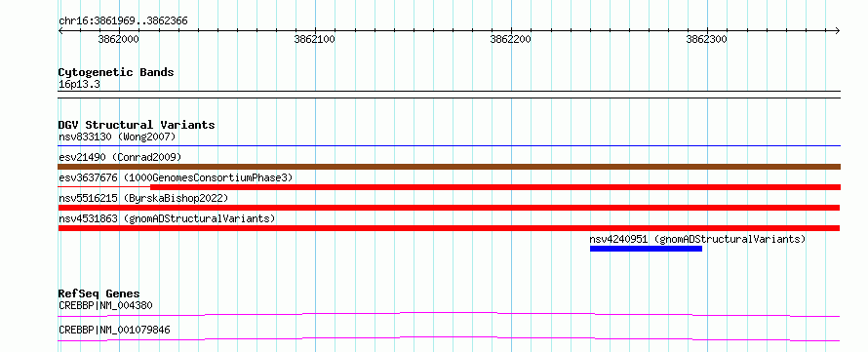868x352 pixels.
Task: Select the Cytogenetic Bands track title
Action: tap(116, 72)
